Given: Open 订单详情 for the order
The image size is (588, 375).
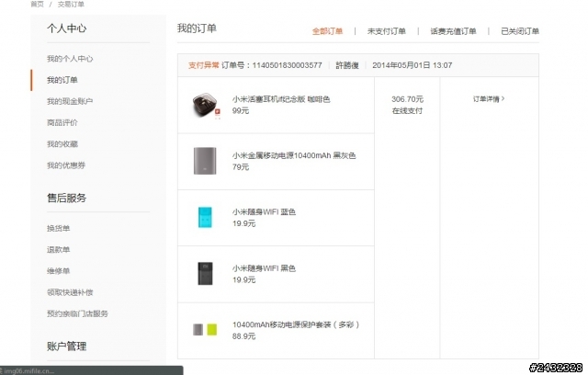Looking at the screenshot, I should coord(489,99).
